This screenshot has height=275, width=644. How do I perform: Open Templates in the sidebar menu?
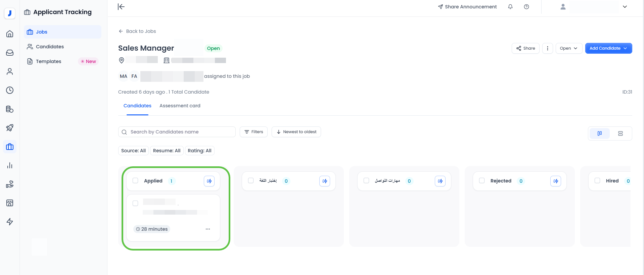pos(48,61)
